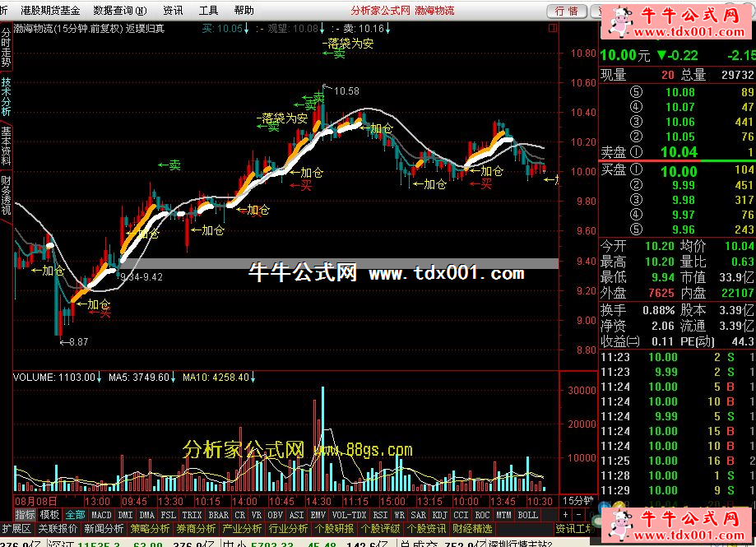756x547 pixels.
Task: Select the 全部 indicator filter
Action: 75,515
